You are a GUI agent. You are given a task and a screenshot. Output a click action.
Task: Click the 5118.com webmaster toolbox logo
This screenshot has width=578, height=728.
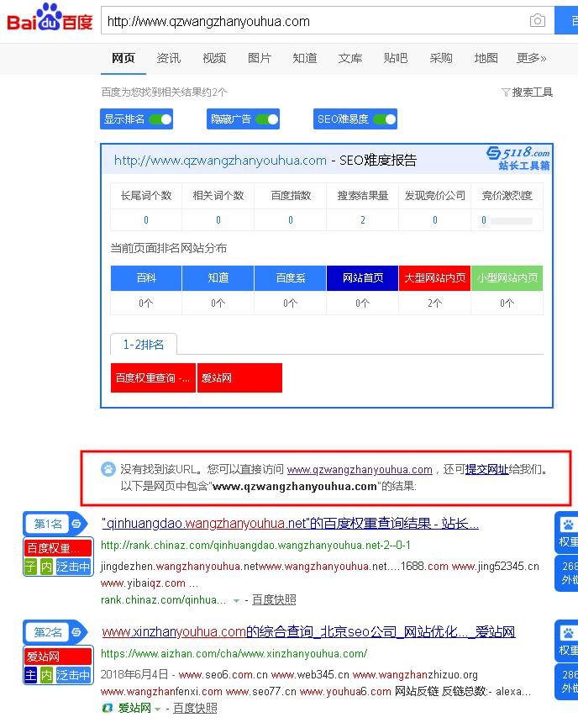[518, 158]
